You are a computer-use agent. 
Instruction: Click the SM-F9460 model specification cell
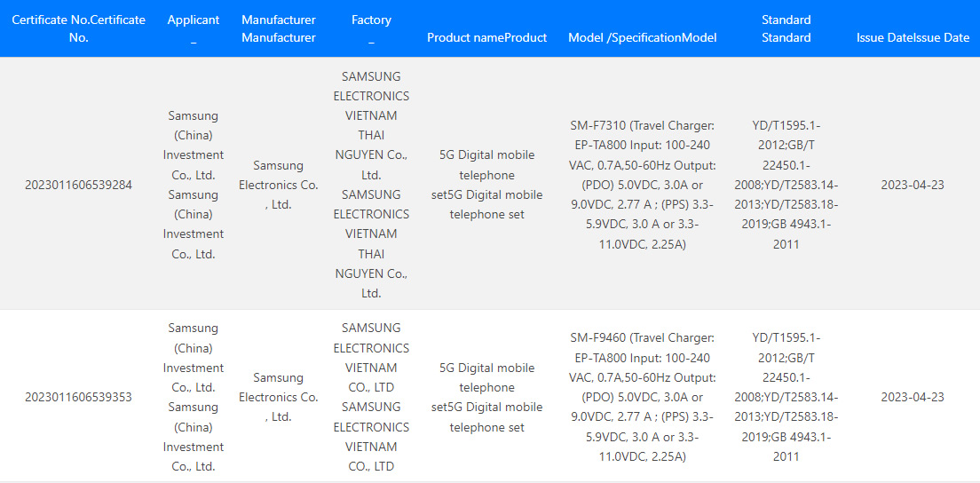pos(643,398)
